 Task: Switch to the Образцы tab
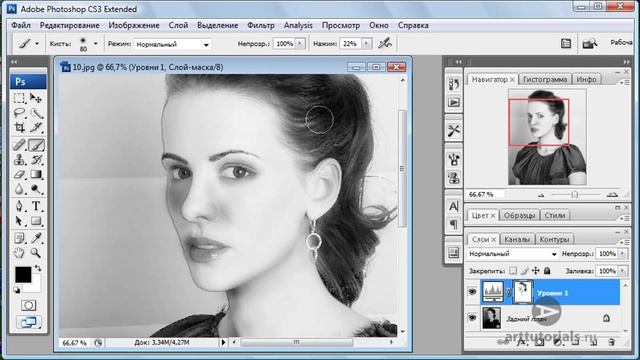[x=519, y=215]
